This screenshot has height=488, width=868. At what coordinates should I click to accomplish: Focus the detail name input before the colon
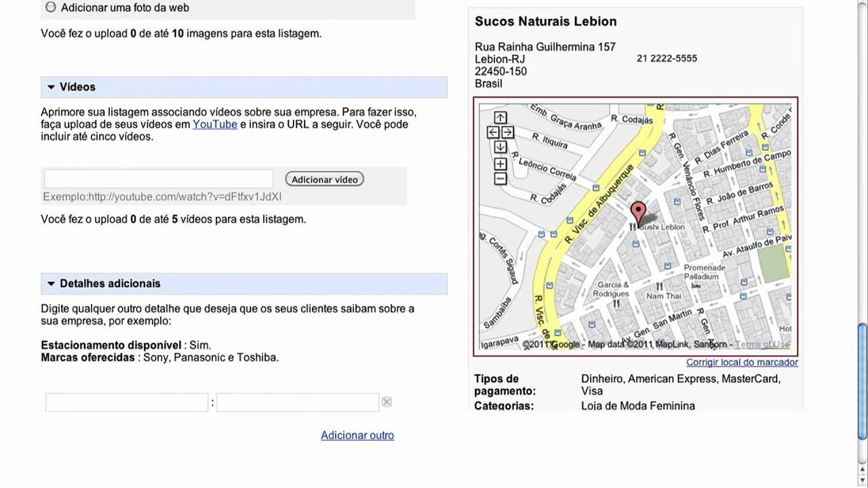pyautogui.click(x=127, y=402)
